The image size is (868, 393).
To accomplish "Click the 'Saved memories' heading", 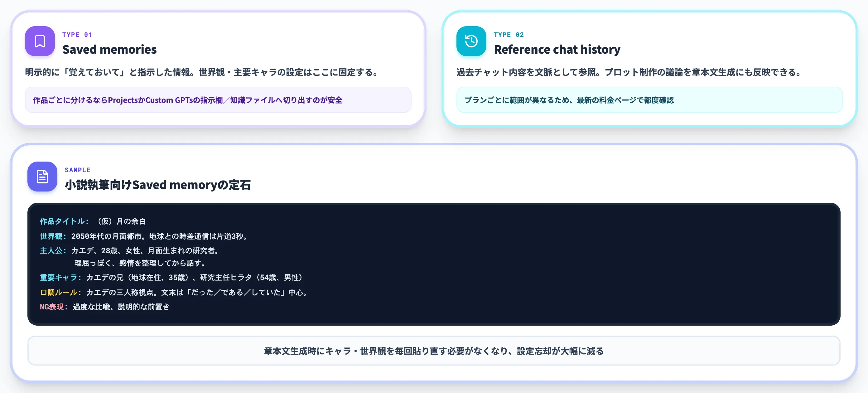I will (x=109, y=50).
